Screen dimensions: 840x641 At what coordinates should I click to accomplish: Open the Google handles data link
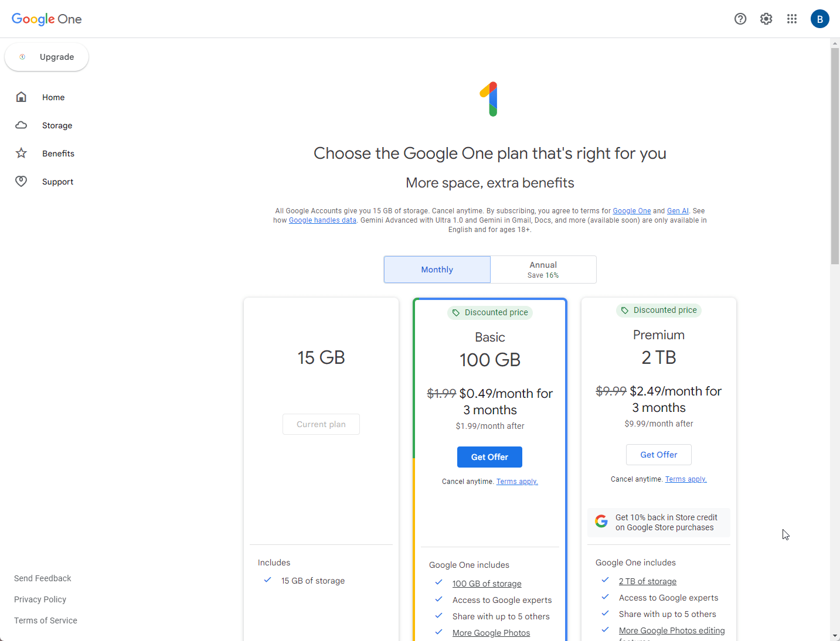pos(322,220)
